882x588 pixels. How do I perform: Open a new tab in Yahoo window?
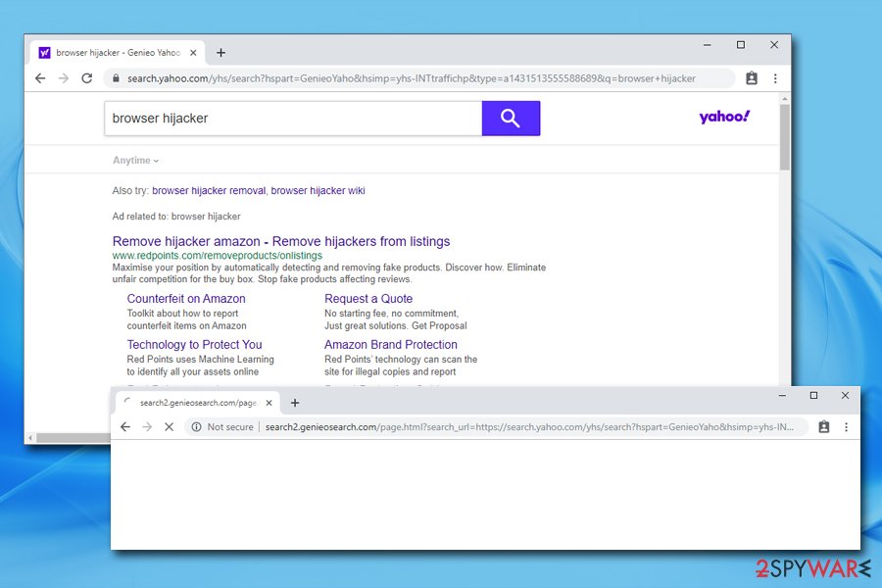pos(221,52)
